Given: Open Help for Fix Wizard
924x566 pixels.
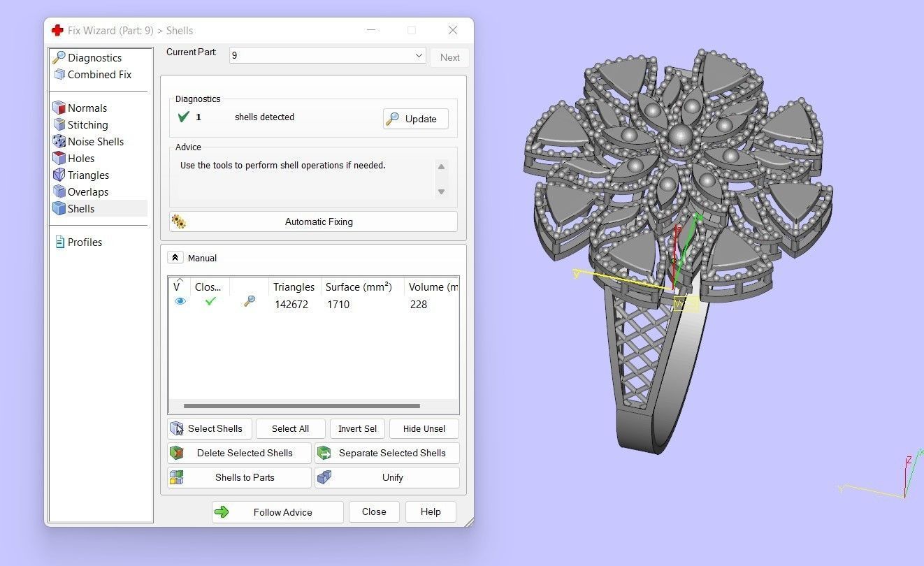Looking at the screenshot, I should [x=431, y=511].
